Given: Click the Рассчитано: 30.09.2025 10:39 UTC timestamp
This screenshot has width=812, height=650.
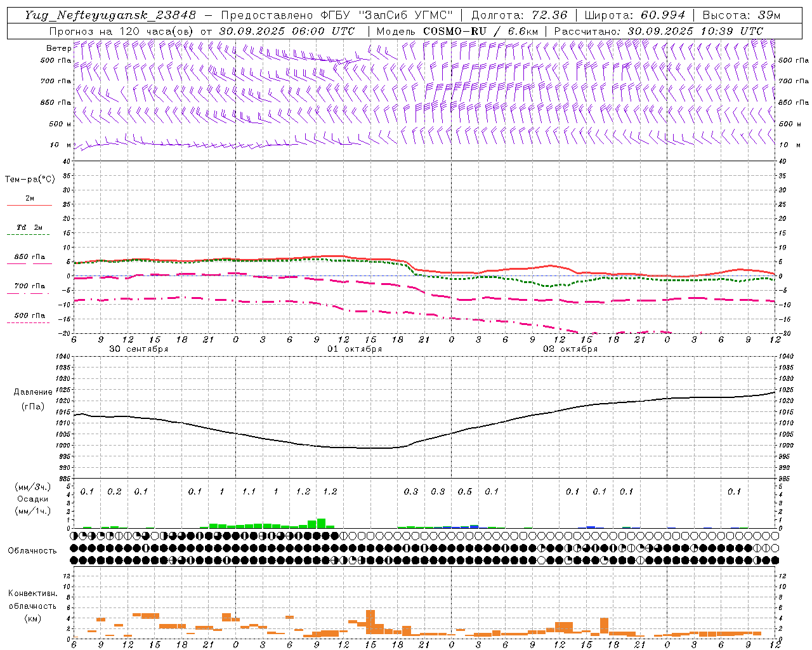Looking at the screenshot, I should [x=658, y=31].
